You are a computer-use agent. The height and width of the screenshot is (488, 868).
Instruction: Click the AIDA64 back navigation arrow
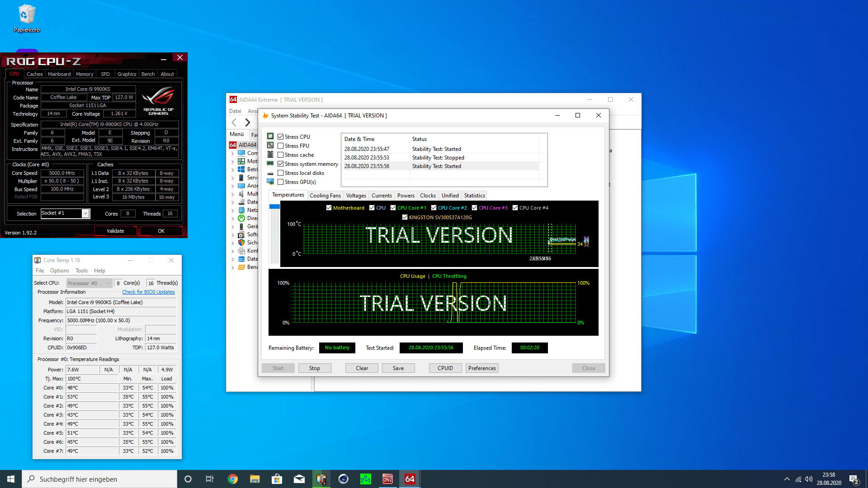point(234,122)
